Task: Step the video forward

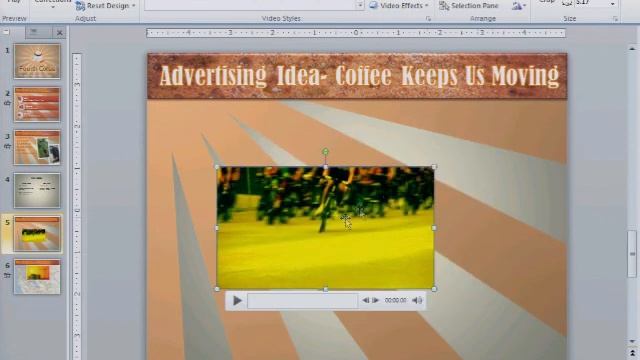Action: (376, 300)
